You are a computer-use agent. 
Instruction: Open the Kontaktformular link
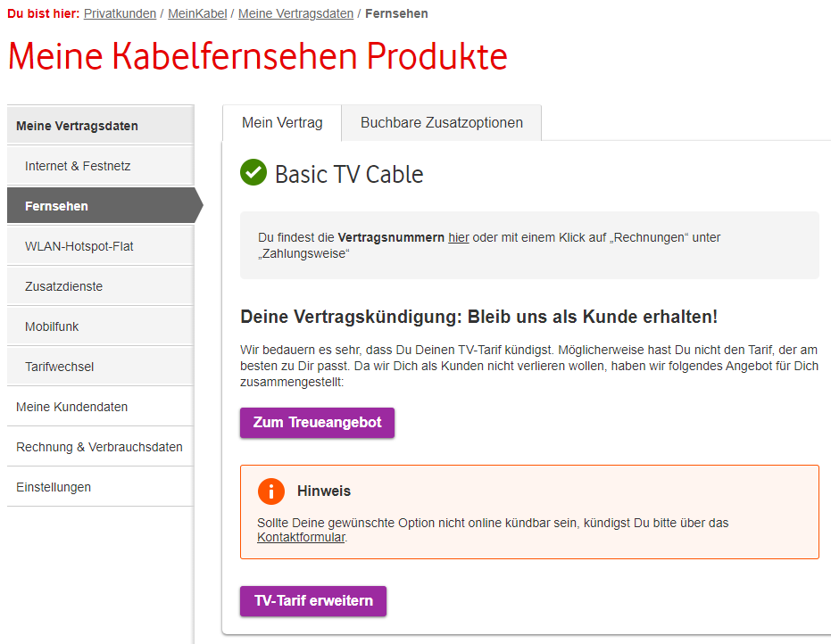coord(301,537)
